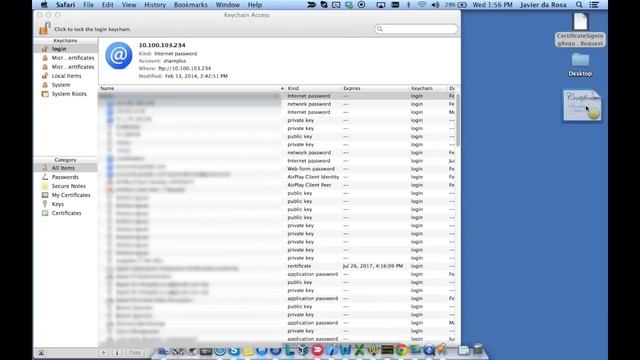The width and height of the screenshot is (640, 360).
Task: Open Microsoft Word from the Dock
Action: click(345, 350)
